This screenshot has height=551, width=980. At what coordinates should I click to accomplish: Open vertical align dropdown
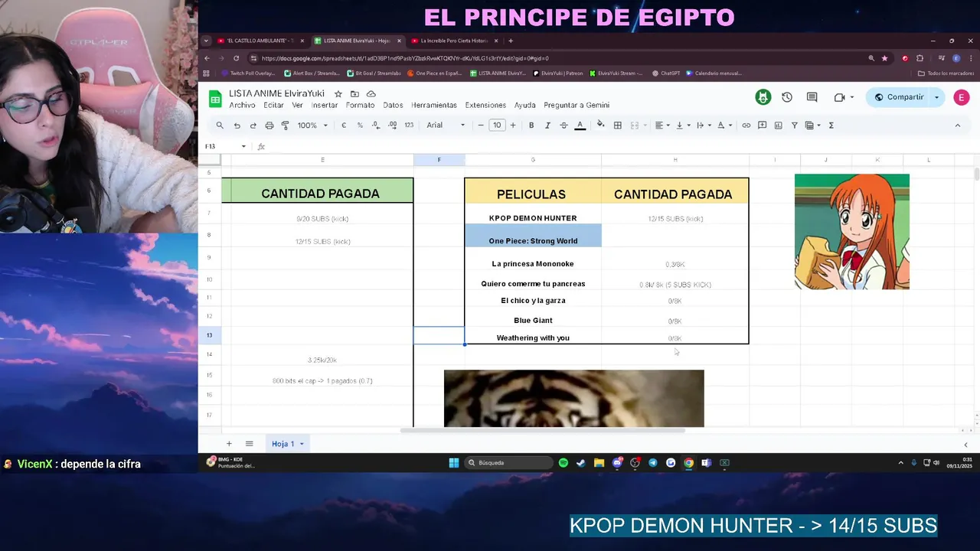pyautogui.click(x=681, y=126)
